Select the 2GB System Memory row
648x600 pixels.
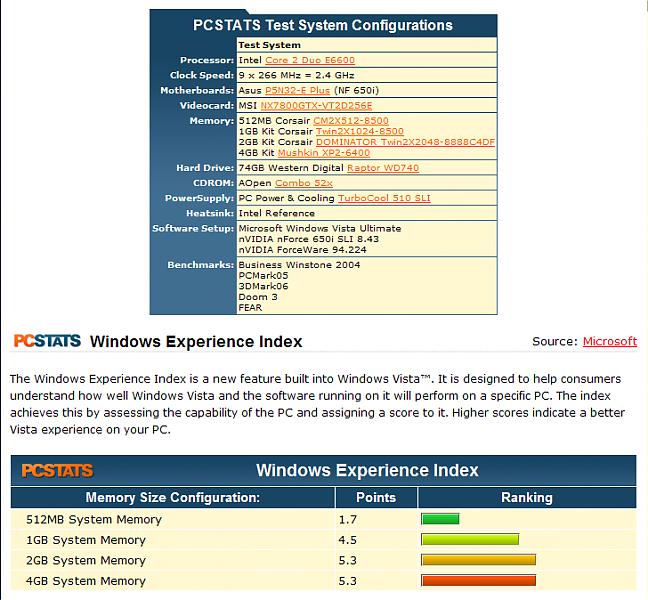(x=324, y=560)
